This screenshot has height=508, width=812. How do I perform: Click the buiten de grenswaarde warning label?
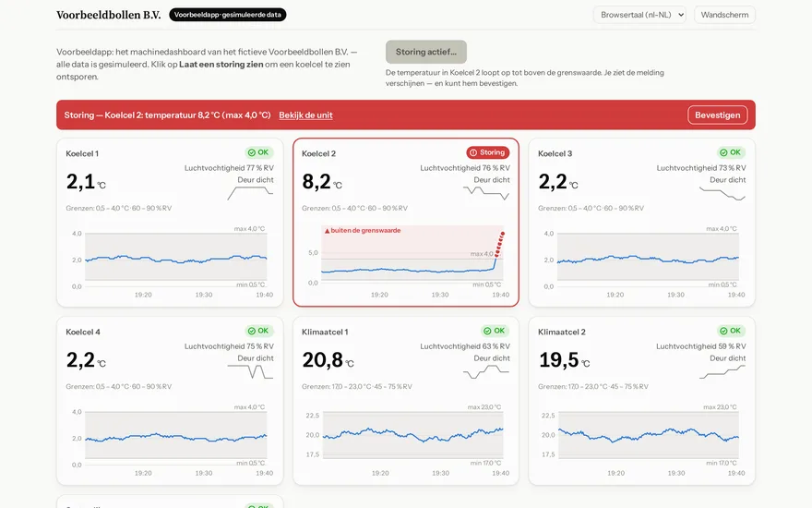[365, 231]
